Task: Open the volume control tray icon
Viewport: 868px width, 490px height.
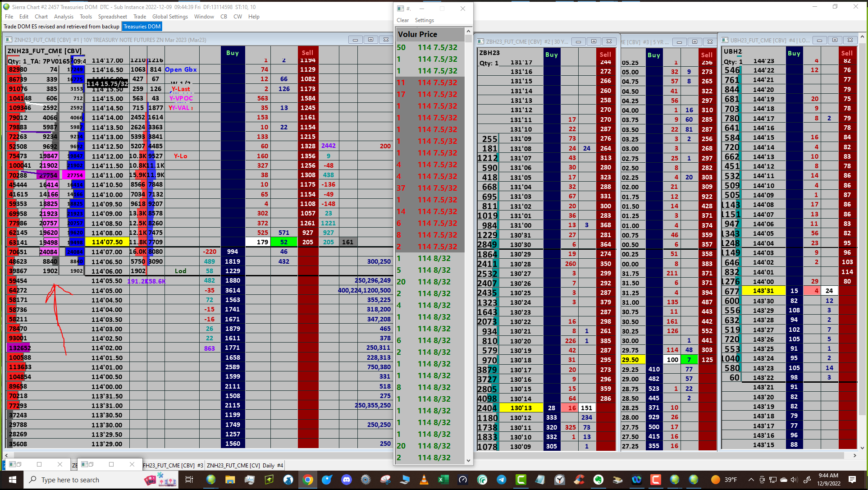Action: coord(794,480)
